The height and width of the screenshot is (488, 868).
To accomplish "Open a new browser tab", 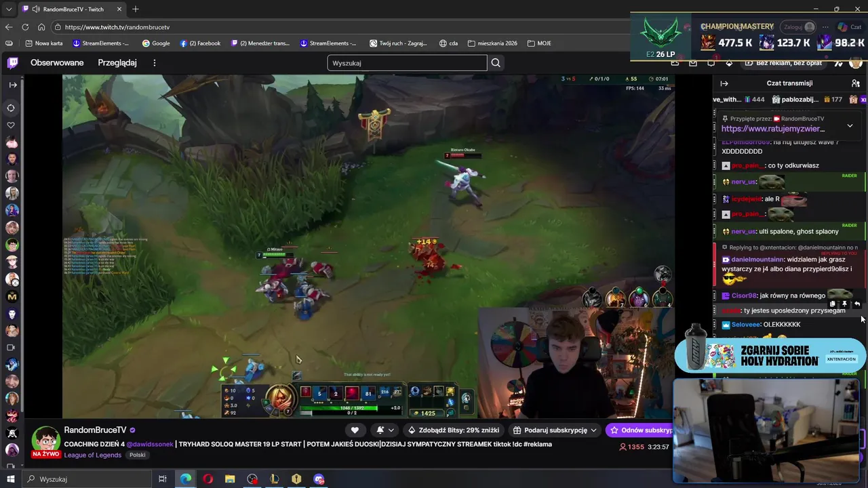I will [136, 9].
